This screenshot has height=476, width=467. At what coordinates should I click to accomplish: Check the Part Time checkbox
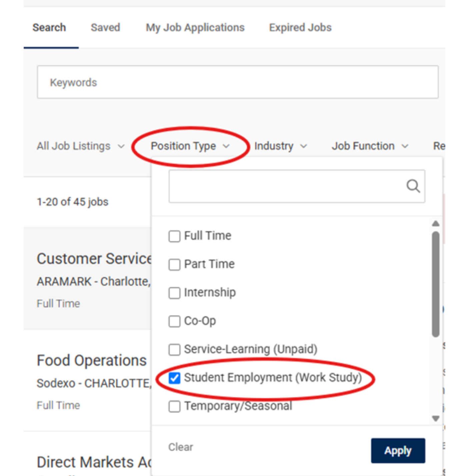(174, 265)
